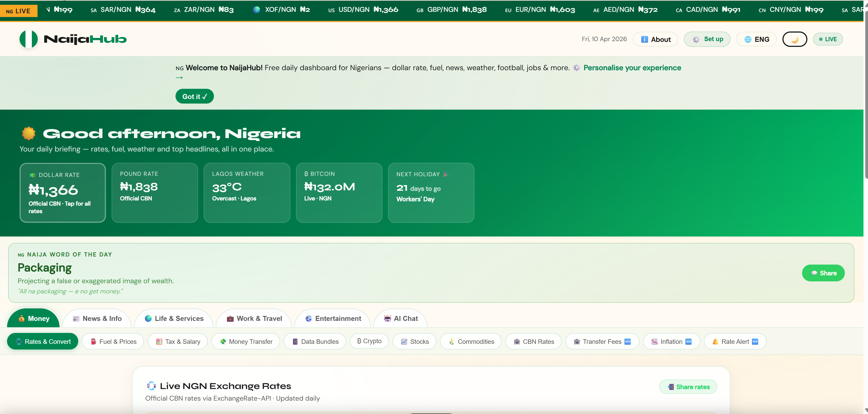Open the Dollar Rate card
This screenshot has height=414, width=868.
63,193
